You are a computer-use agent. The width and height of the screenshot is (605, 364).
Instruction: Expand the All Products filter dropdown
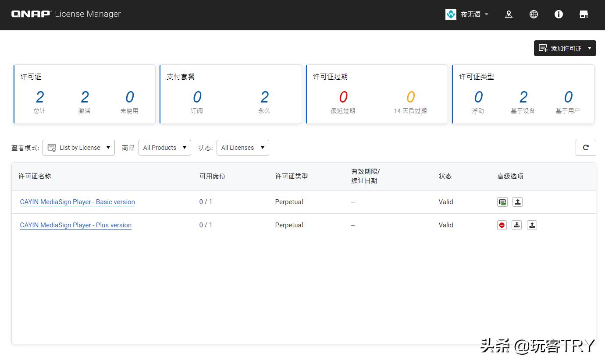[x=165, y=148]
